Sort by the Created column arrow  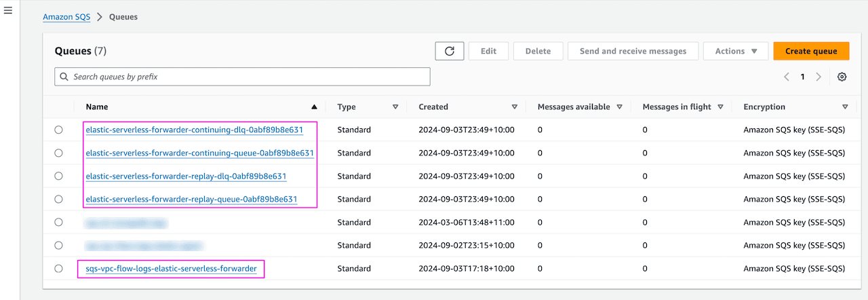click(515, 107)
